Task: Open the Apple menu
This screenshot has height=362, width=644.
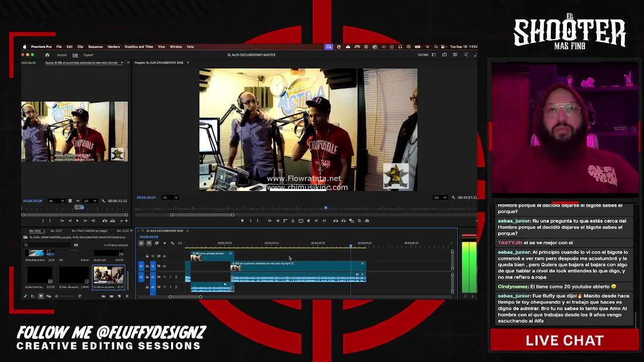Action: pos(25,47)
